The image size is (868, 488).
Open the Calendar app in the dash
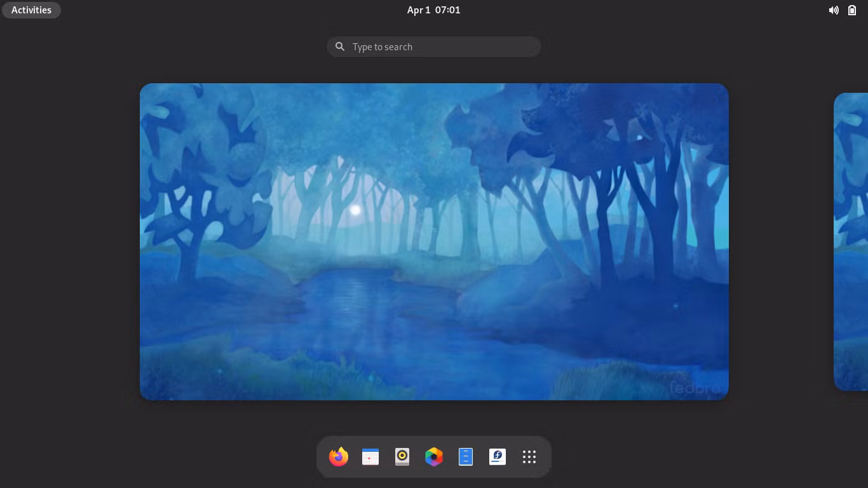(370, 457)
